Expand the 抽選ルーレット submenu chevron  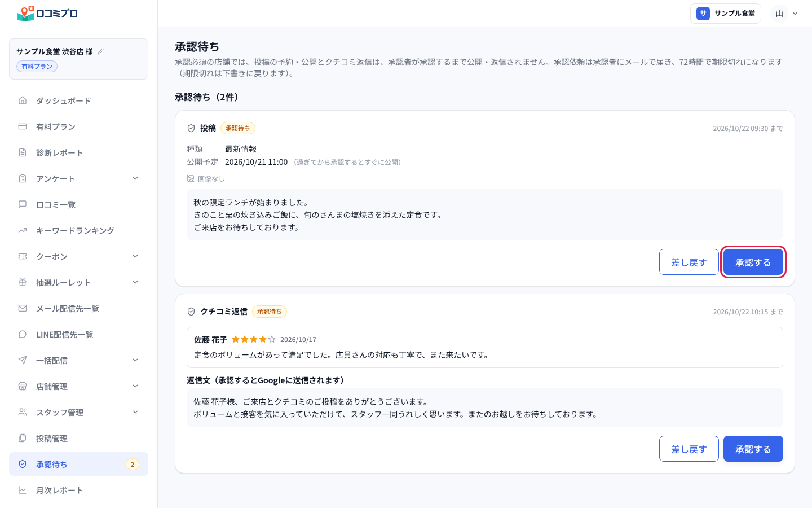coord(135,282)
